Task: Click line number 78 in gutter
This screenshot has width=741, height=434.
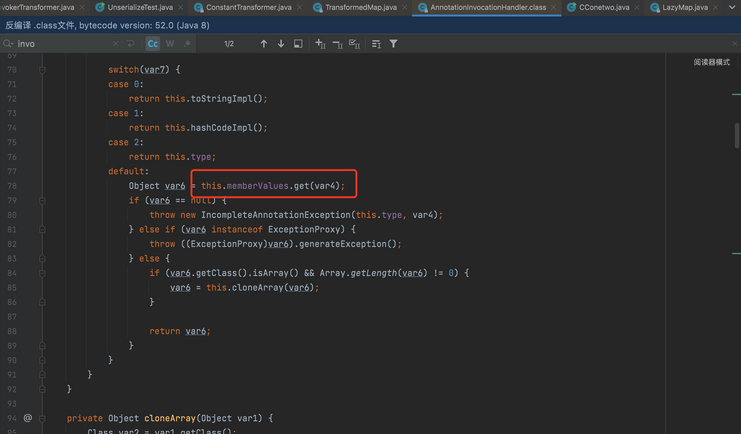Action: pyautogui.click(x=12, y=186)
